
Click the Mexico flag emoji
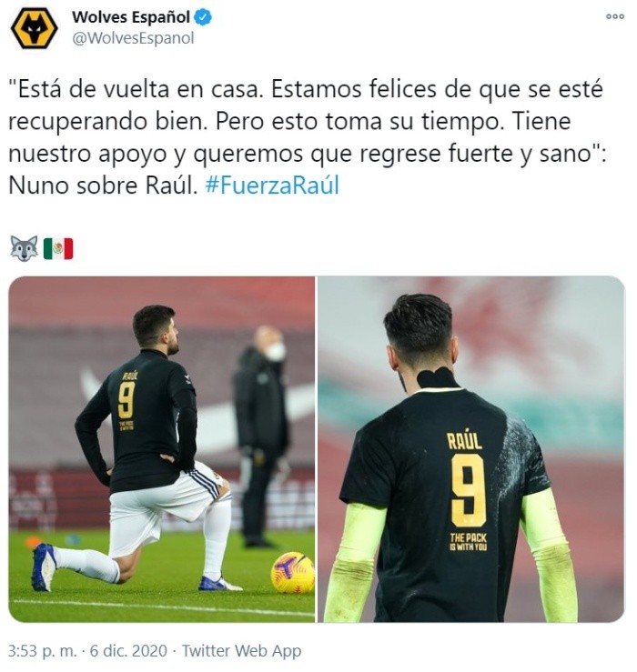pos(58,248)
